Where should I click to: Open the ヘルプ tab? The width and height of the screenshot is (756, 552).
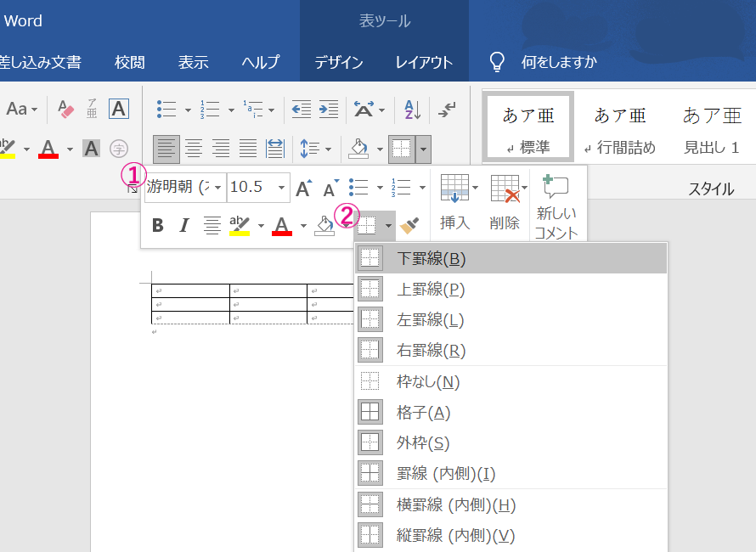(x=261, y=62)
